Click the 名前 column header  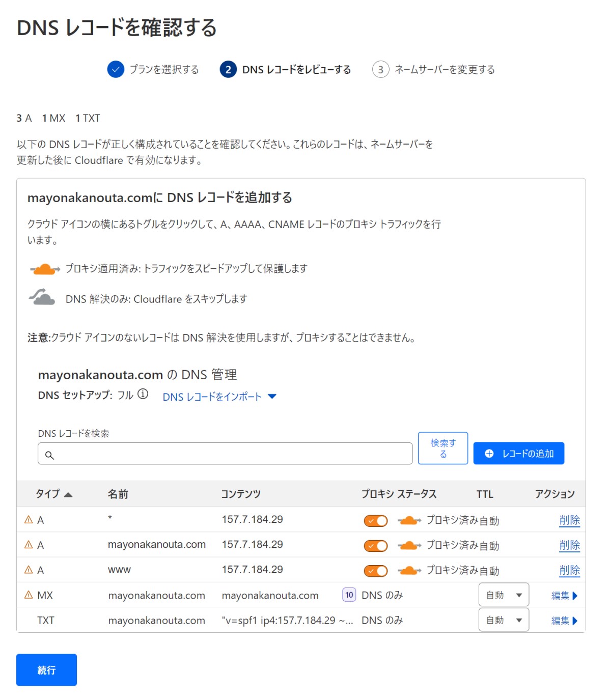pos(118,494)
